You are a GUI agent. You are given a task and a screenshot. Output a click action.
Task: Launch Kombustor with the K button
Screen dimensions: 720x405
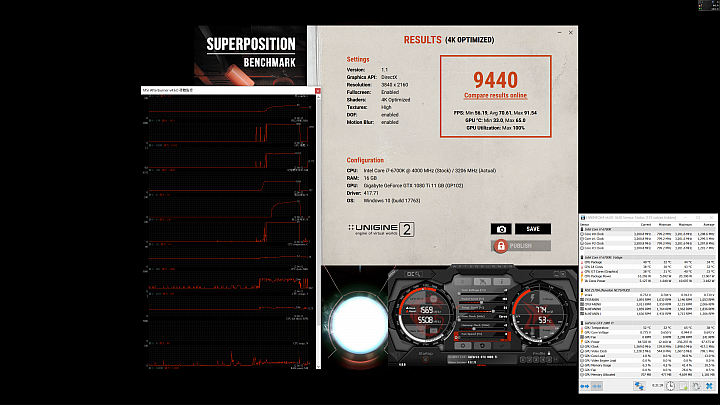(x=462, y=281)
